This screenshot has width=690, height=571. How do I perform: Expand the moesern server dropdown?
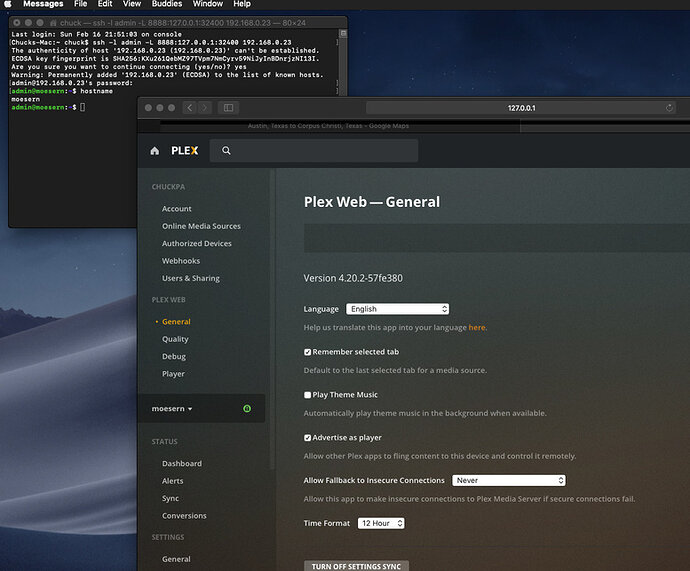pyautogui.click(x=172, y=409)
